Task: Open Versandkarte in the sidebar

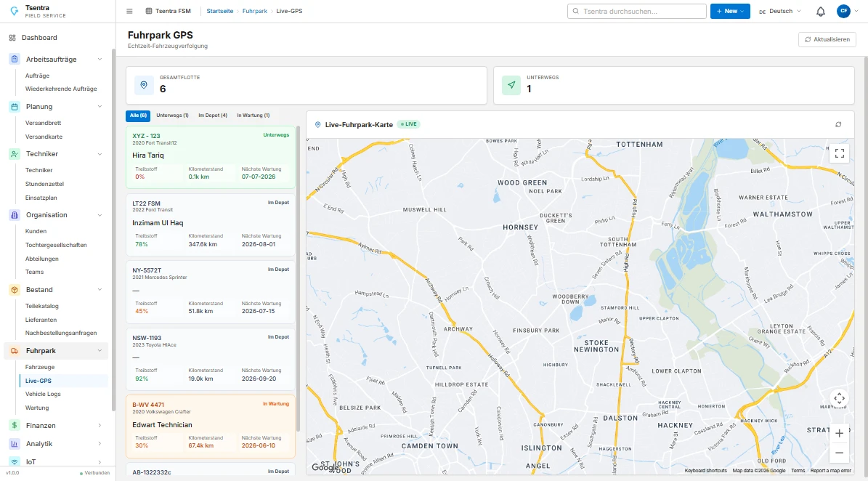Action: 44,137
